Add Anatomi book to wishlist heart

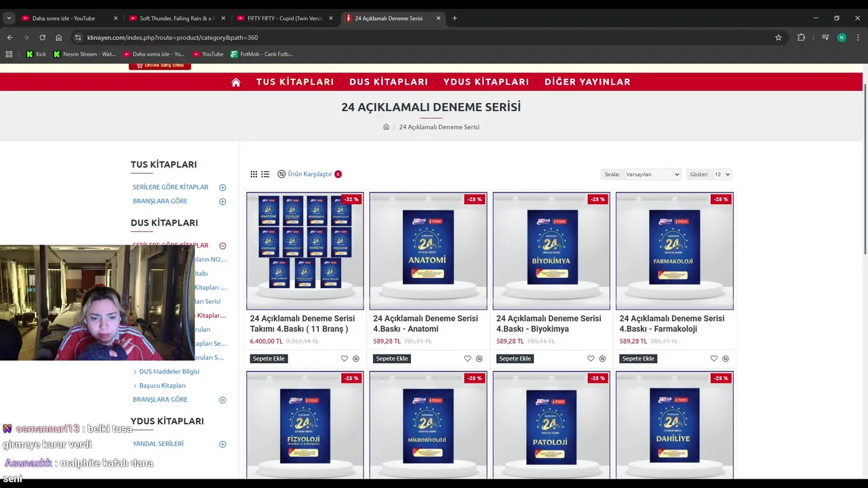tap(467, 359)
